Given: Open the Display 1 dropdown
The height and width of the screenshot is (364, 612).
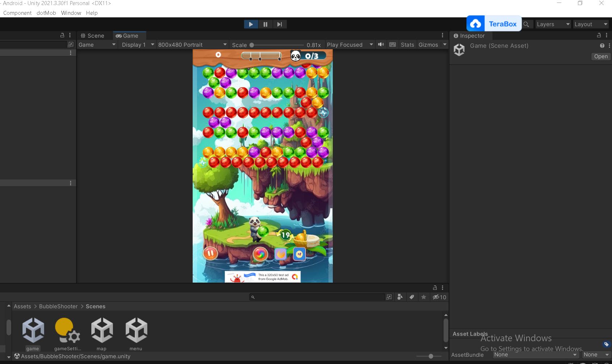Looking at the screenshot, I should (138, 45).
